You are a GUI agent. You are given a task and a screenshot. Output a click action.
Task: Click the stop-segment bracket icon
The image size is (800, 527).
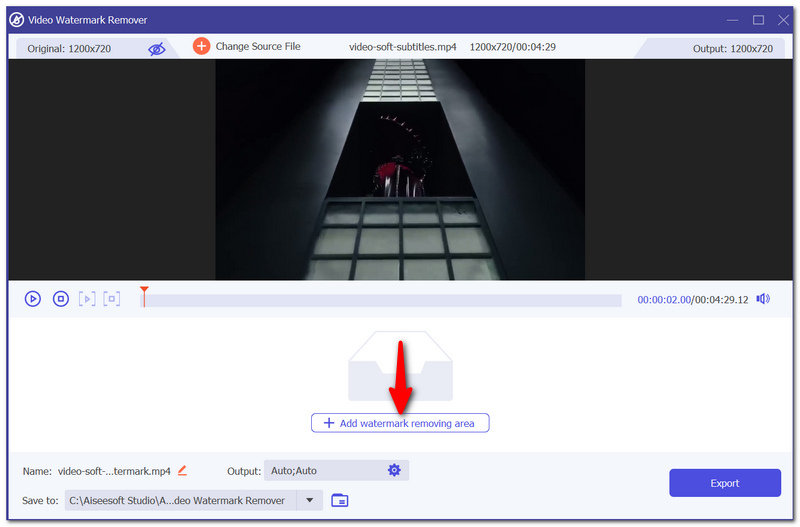point(112,298)
